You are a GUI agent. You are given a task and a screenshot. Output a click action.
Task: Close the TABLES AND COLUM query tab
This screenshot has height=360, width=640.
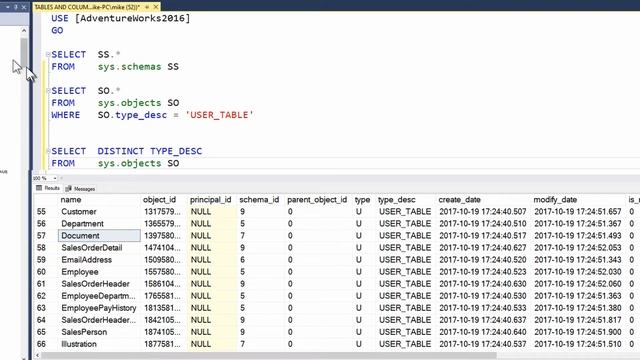(x=156, y=7)
